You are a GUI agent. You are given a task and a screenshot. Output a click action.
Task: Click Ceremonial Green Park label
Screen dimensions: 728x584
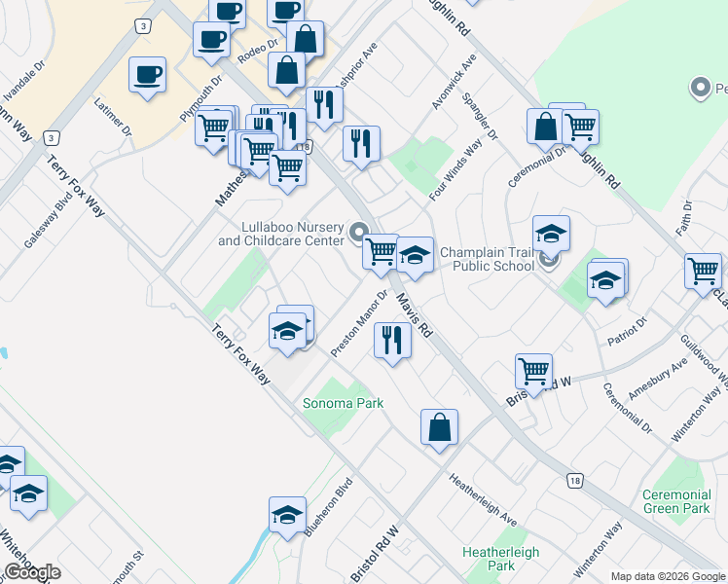click(x=676, y=501)
